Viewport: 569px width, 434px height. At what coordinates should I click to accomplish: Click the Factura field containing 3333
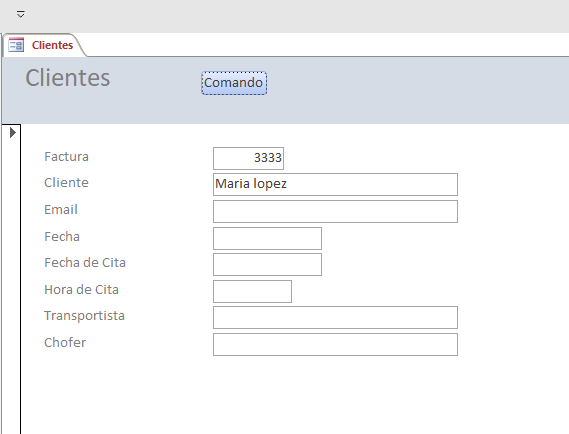pyautogui.click(x=249, y=158)
